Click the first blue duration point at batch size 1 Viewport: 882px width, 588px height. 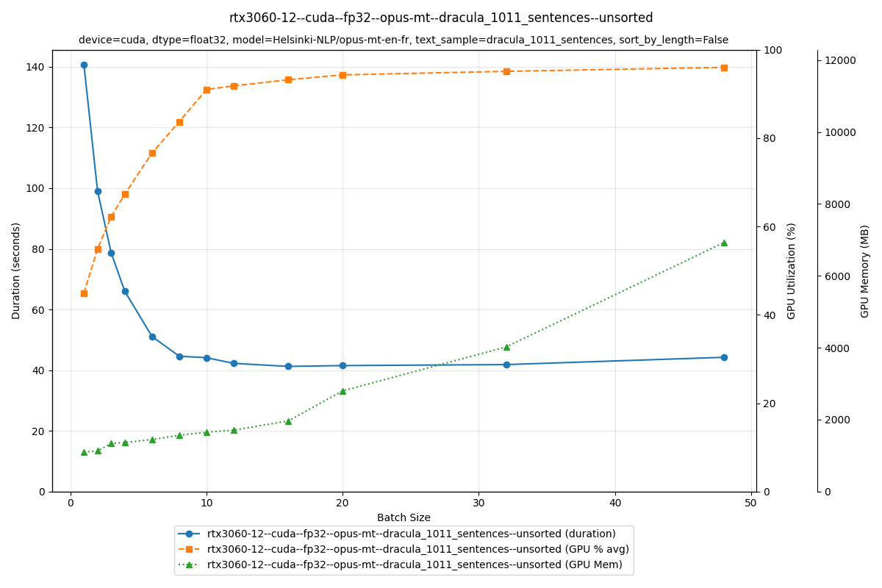pyautogui.click(x=82, y=65)
